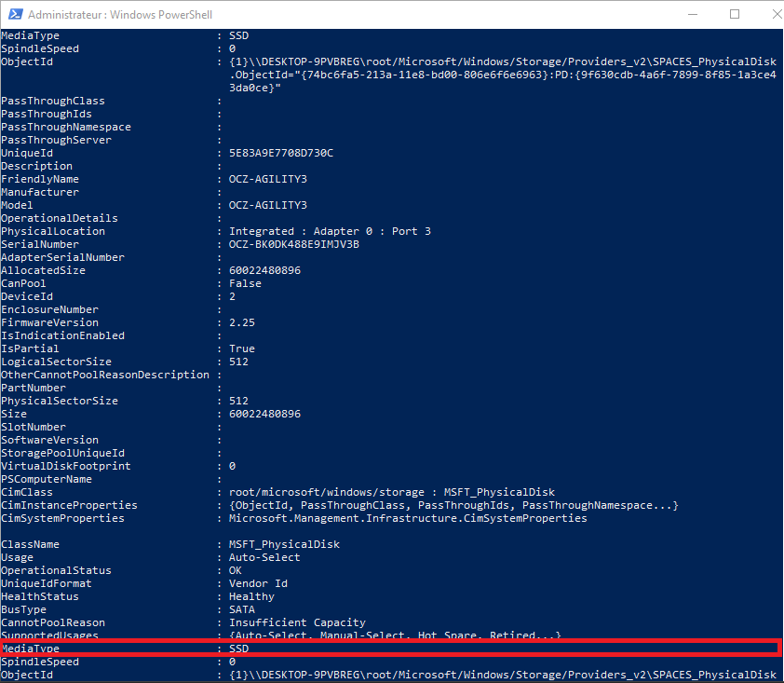Select CimClass value 'root/microsoft/windows/storage : MSFT_PhysicalDisk'
The height and width of the screenshot is (683, 784).
click(392, 492)
